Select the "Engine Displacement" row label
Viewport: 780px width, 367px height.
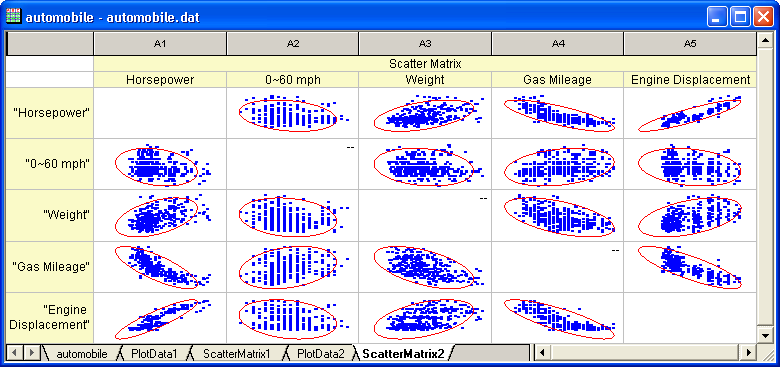click(50, 318)
